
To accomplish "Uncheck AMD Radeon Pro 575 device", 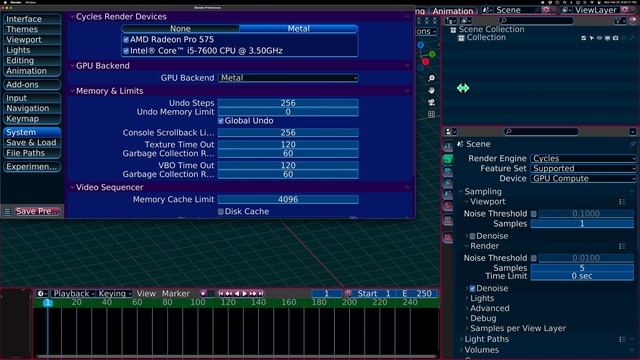I will pyautogui.click(x=126, y=40).
